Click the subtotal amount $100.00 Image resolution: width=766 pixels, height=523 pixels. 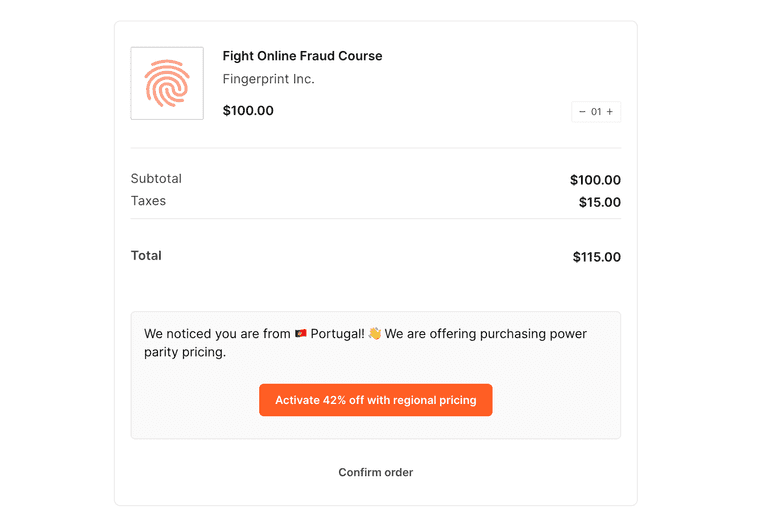click(x=595, y=181)
